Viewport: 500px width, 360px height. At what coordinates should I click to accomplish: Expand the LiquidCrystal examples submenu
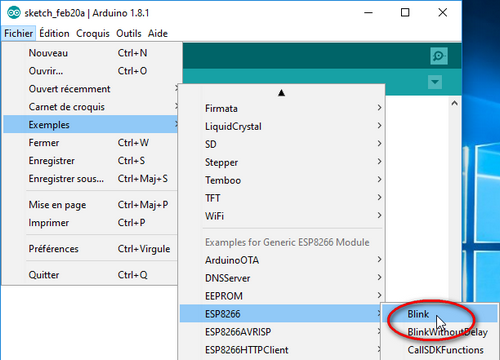coord(282,126)
